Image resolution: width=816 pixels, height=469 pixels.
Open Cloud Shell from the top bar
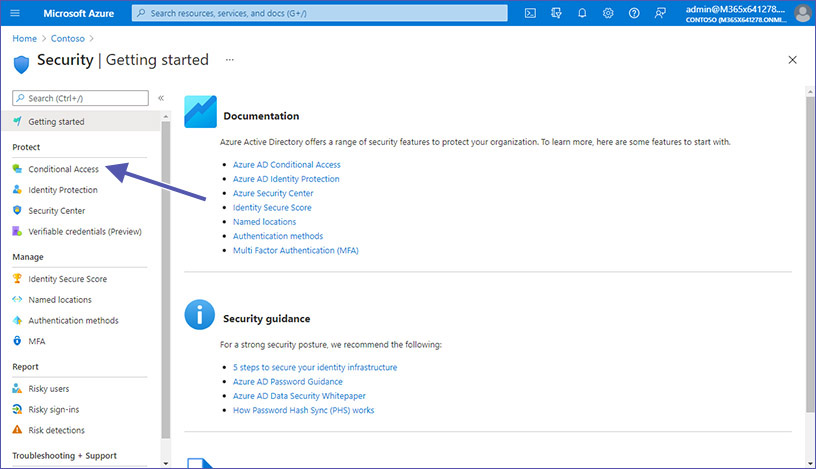point(530,13)
